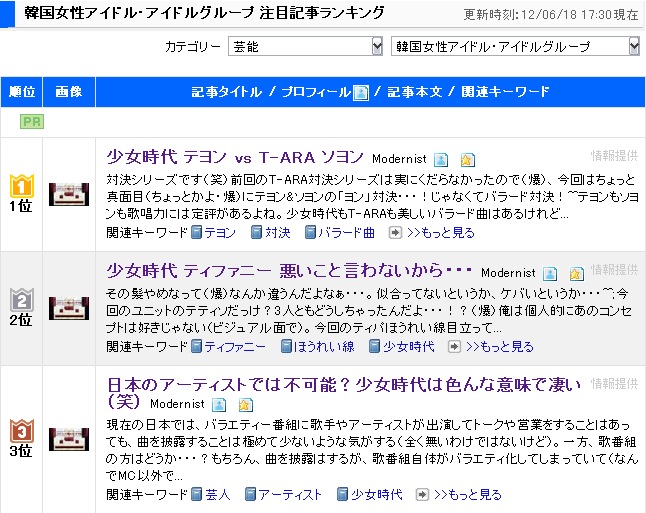Image resolution: width=646 pixels, height=513 pixels.
Task: Click the keyword テヨン link
Action: point(220,233)
